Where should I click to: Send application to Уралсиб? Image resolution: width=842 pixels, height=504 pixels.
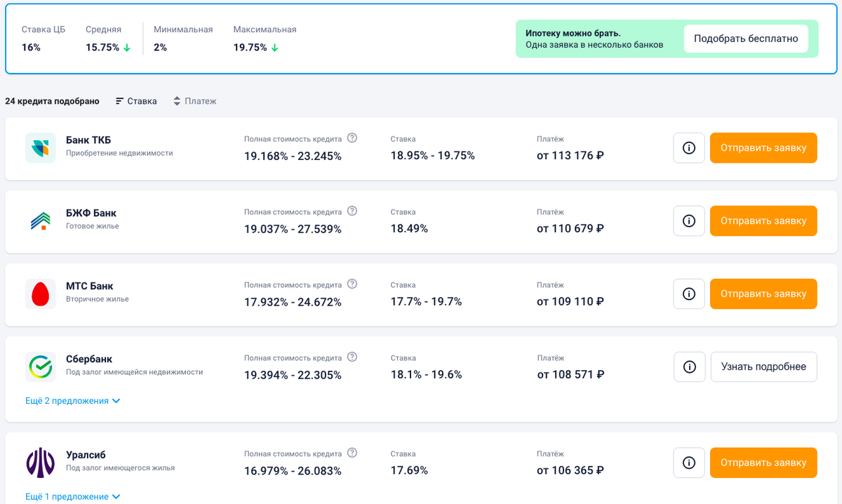763,463
